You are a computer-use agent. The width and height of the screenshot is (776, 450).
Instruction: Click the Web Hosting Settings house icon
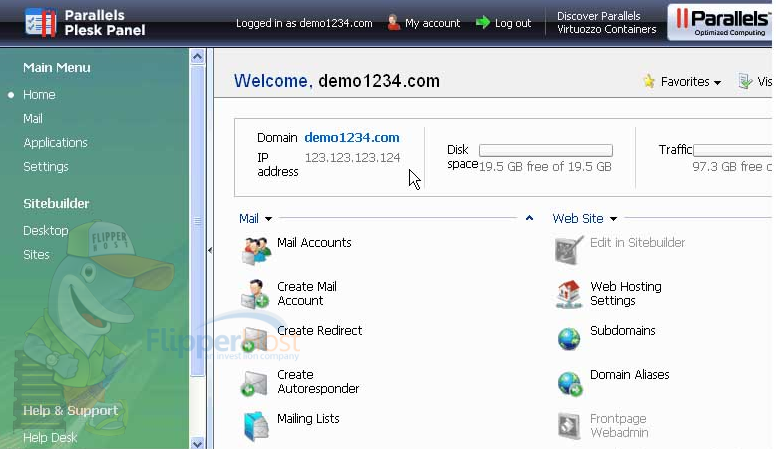pos(569,294)
